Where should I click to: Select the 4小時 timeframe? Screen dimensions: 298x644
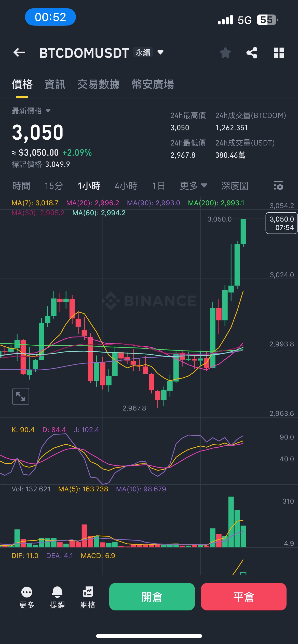126,186
